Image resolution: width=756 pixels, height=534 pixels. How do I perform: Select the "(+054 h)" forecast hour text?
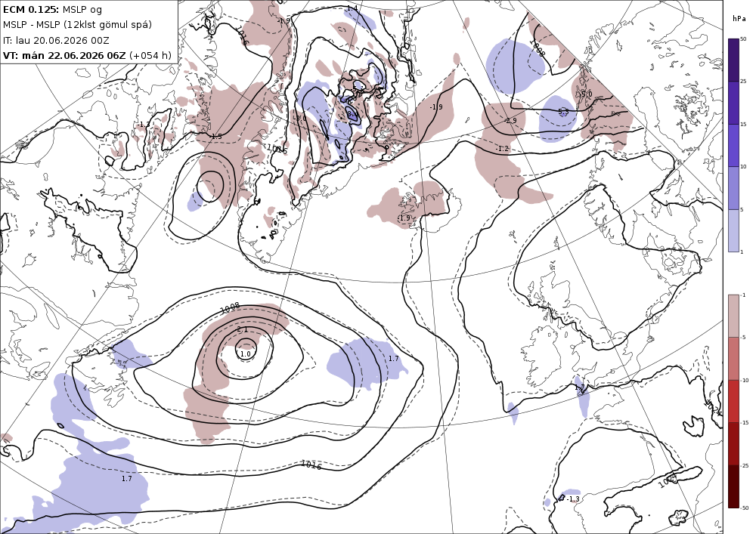[x=150, y=55]
